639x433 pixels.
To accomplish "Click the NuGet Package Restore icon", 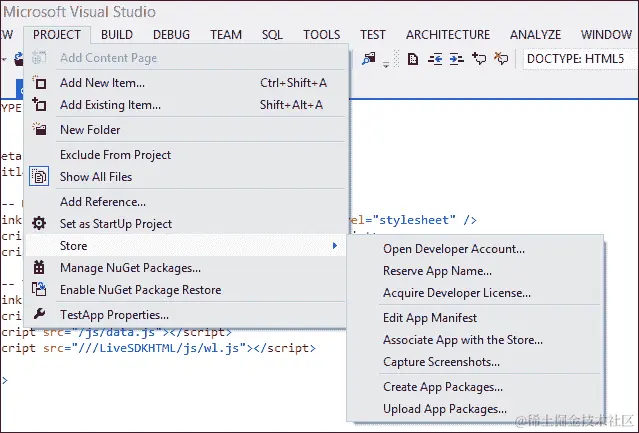I will point(39,289).
